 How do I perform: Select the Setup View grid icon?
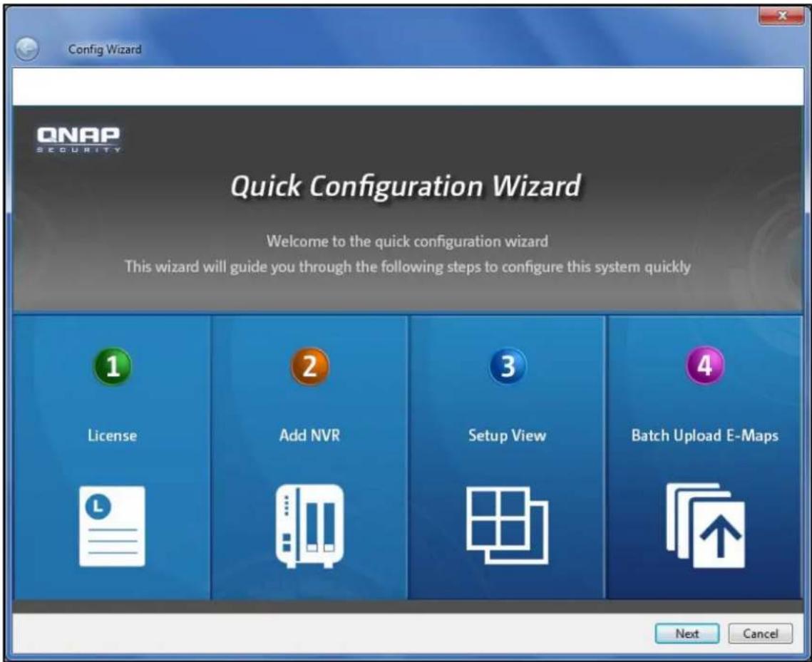(507, 525)
